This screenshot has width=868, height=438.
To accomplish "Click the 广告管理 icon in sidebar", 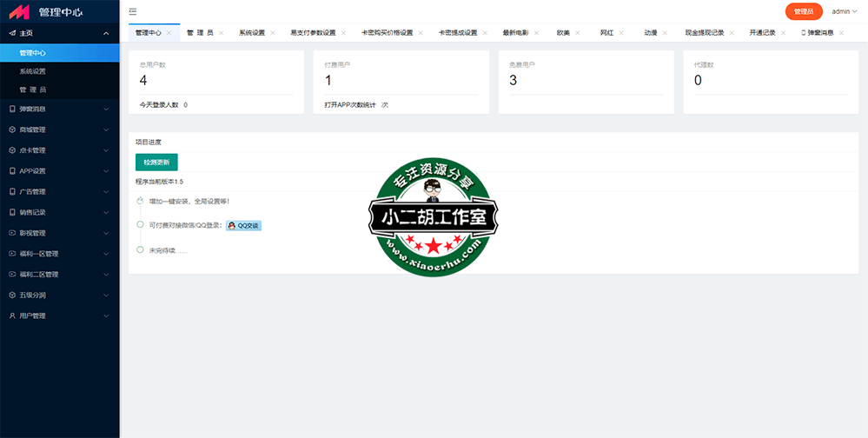I will coord(11,192).
